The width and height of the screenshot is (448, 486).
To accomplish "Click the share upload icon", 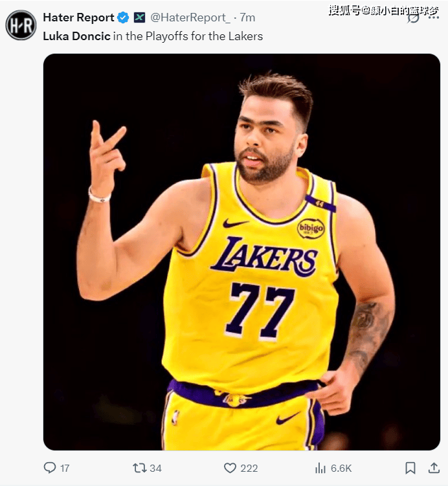I will (434, 468).
